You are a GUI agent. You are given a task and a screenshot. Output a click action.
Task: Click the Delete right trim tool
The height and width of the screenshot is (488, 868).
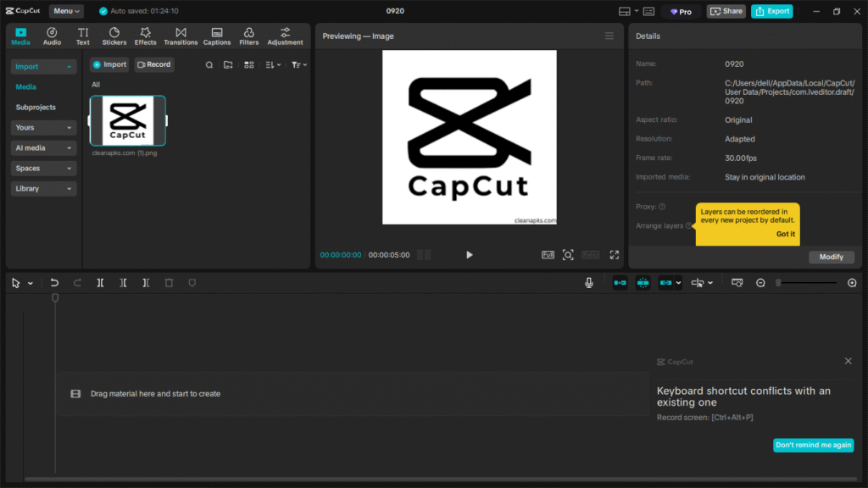[146, 283]
